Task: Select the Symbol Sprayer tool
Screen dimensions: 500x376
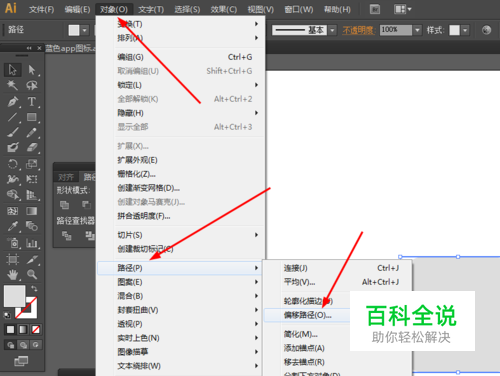Action: 13,243
